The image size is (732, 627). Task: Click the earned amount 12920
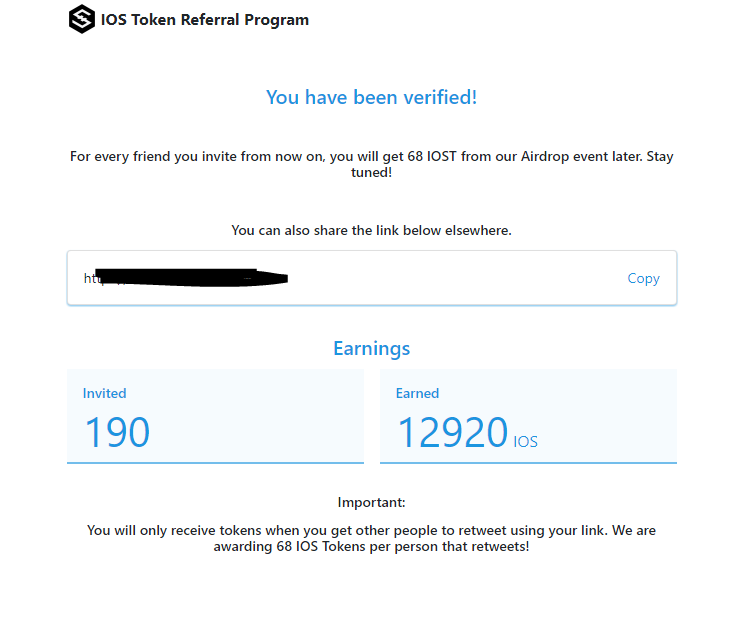click(453, 432)
